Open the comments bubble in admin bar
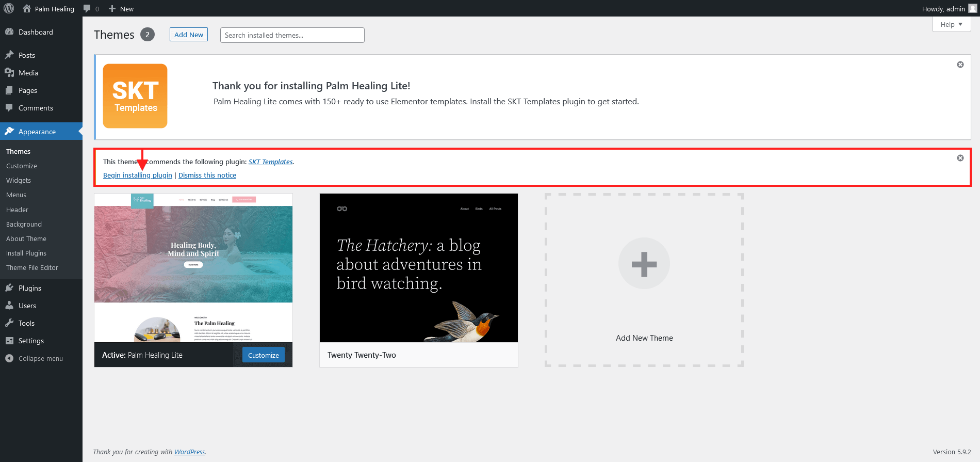The height and width of the screenshot is (462, 980). point(91,9)
